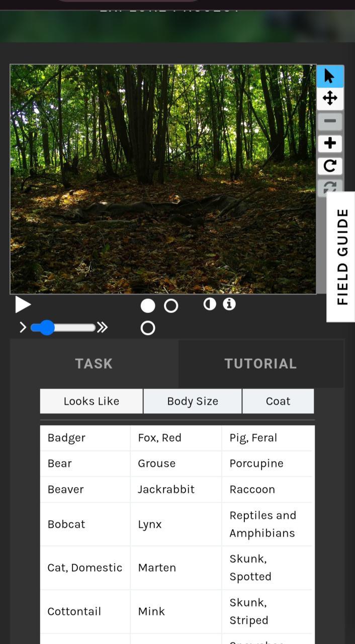355x644 pixels.
Task: Rotate the image with circular arrow
Action: pyautogui.click(x=330, y=166)
